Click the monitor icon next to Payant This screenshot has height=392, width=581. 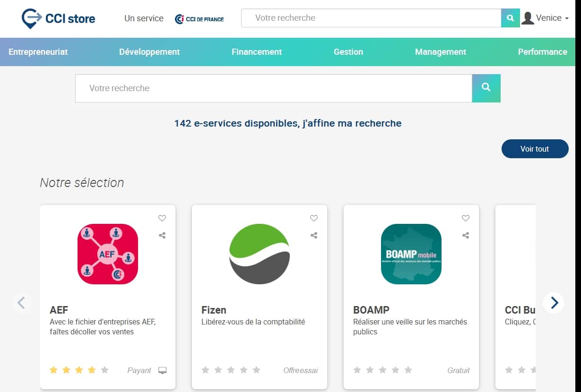point(162,370)
